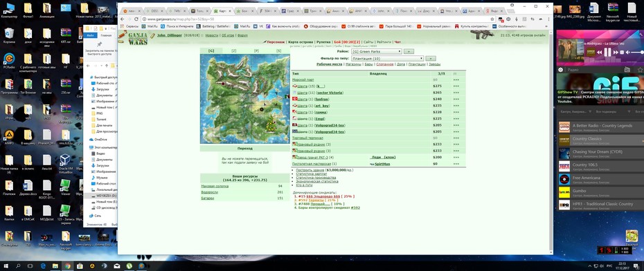Play Country Classics station in PCRadio
644x271 pixels.
pos(600,140)
